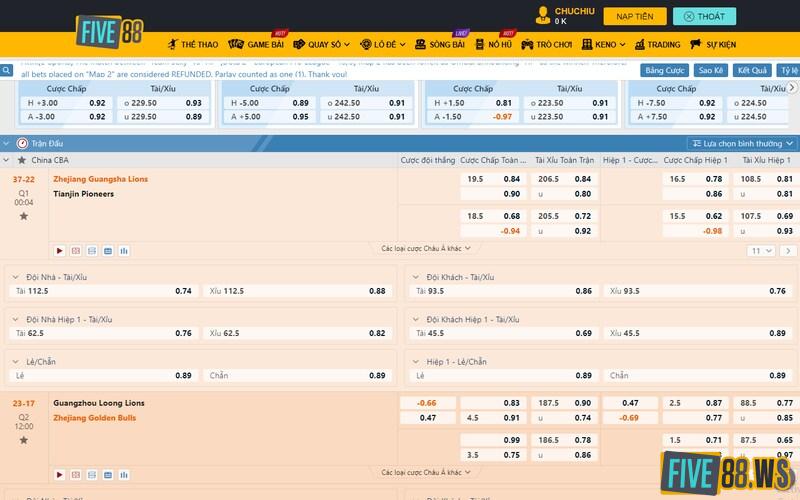The image size is (800, 500).
Task: Open Zhejiang Golden Bulls team name
Action: 94,418
